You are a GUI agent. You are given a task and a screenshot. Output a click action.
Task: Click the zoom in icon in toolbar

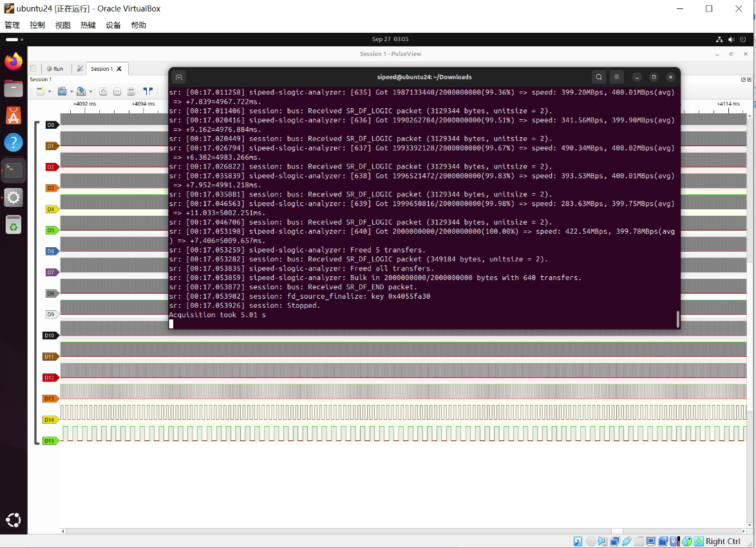[x=103, y=91]
